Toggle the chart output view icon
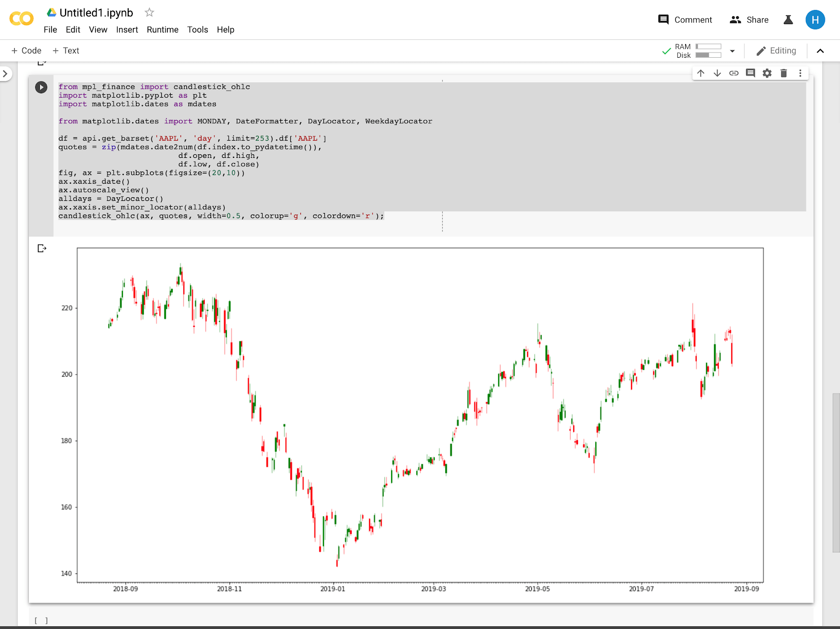The height and width of the screenshot is (629, 840). pos(42,248)
